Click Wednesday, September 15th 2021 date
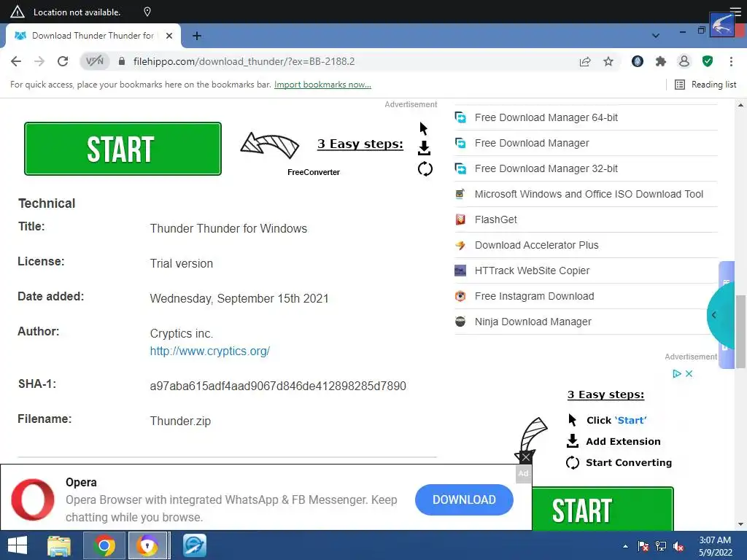747x560 pixels. click(239, 298)
